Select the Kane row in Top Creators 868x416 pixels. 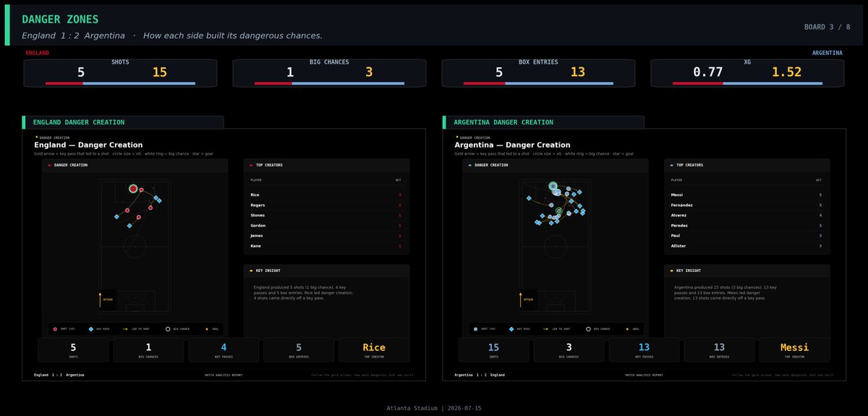click(x=326, y=246)
